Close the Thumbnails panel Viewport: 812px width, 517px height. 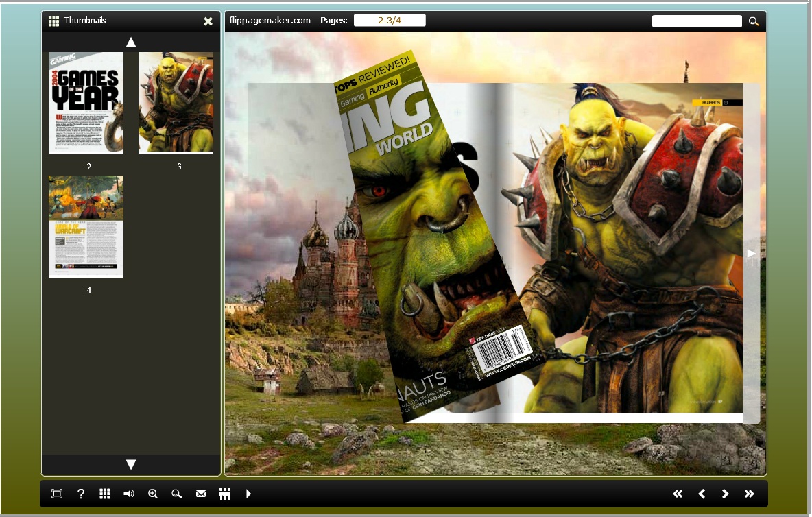tap(208, 21)
